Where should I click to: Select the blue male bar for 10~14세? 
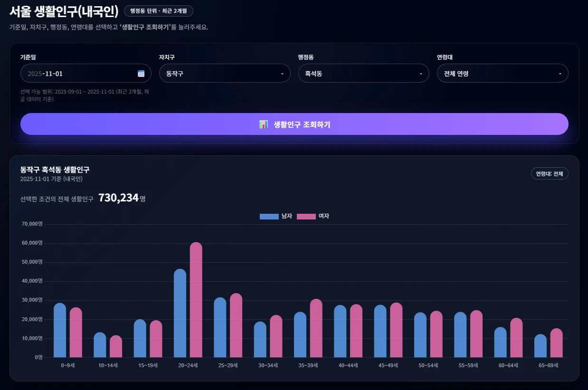(100, 345)
